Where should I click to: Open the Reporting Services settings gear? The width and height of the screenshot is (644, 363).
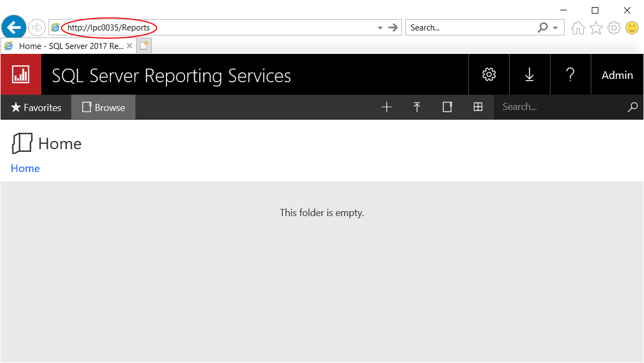[489, 75]
